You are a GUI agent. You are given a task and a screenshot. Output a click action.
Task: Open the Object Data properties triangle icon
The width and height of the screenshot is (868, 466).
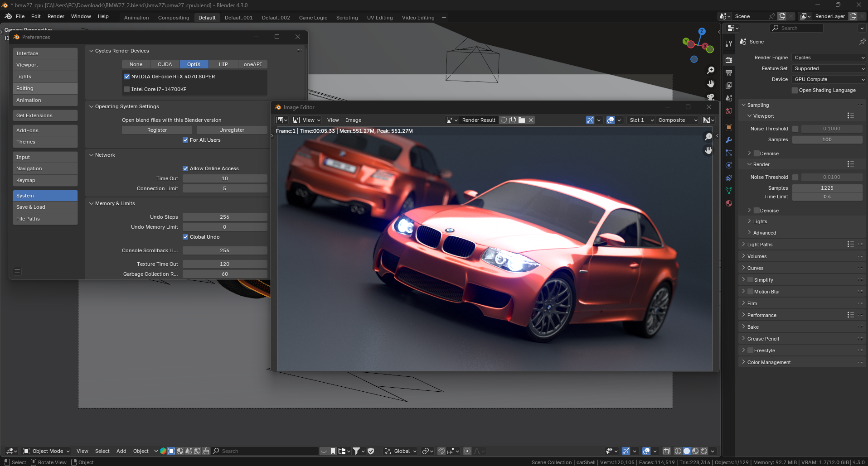tap(729, 191)
